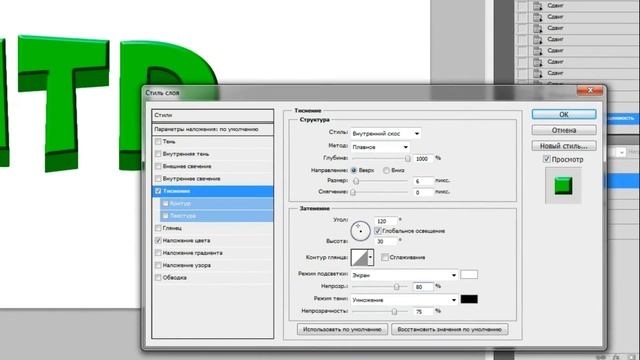640x360 pixels.
Task: Uncheck the Наложение цвета checkbox
Action: tap(158, 240)
